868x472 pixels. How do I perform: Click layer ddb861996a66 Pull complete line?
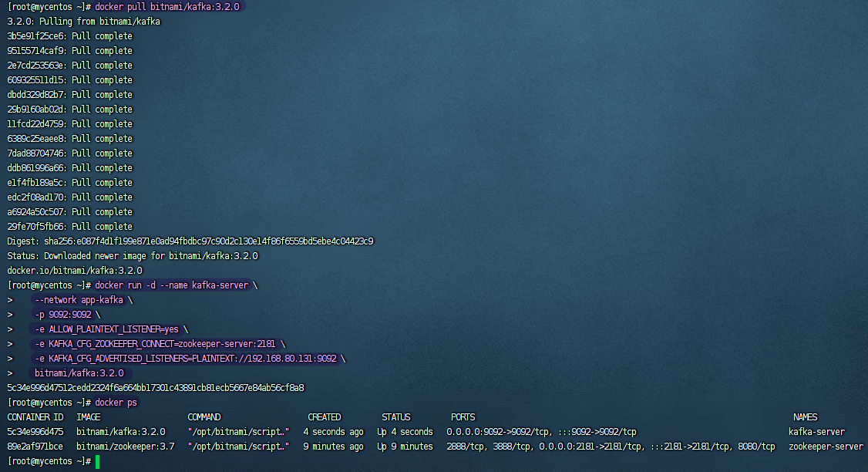coord(69,168)
